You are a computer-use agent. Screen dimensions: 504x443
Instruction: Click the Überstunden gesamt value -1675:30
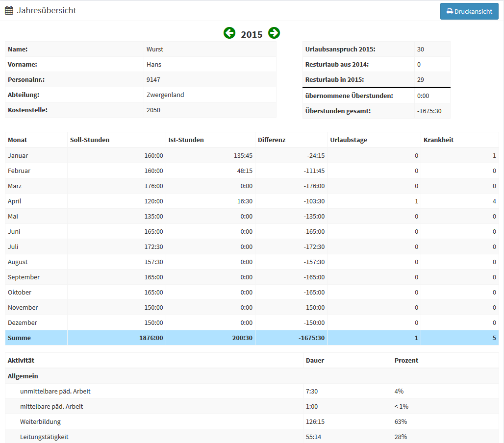pos(429,111)
